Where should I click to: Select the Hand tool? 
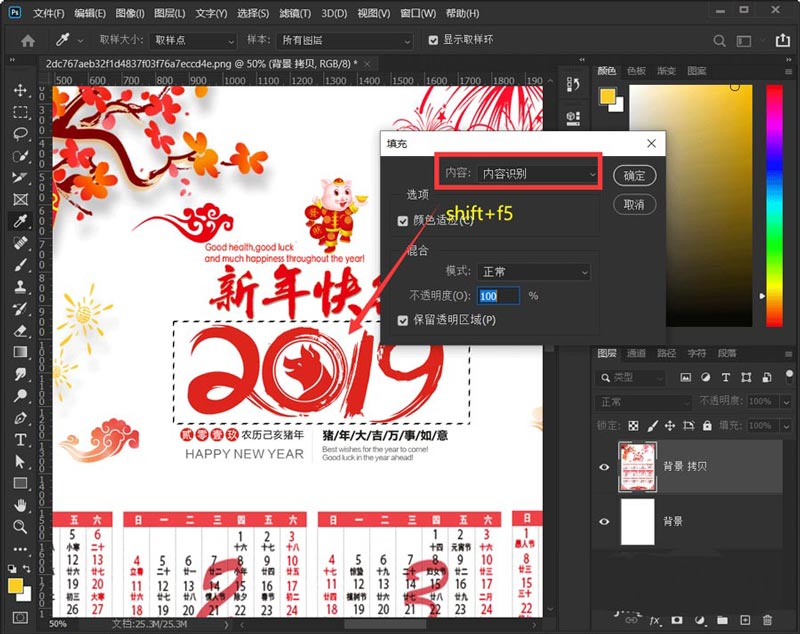tap(20, 505)
